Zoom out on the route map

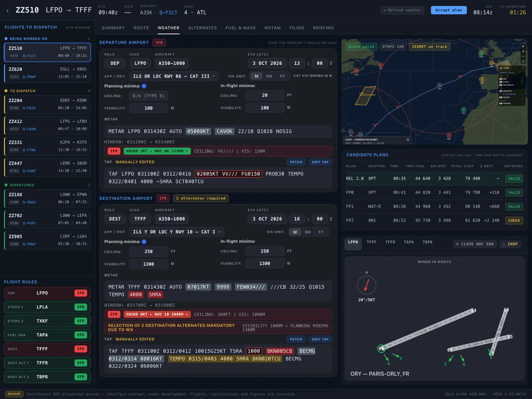(x=523, y=56)
